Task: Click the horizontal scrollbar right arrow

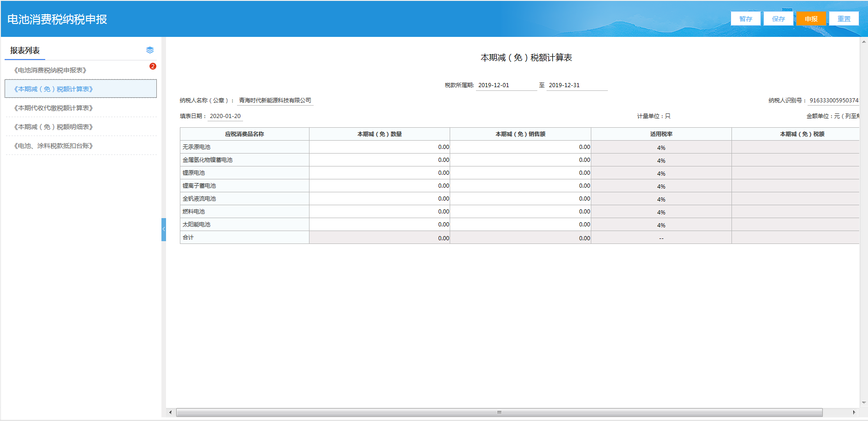Action: pyautogui.click(x=854, y=412)
